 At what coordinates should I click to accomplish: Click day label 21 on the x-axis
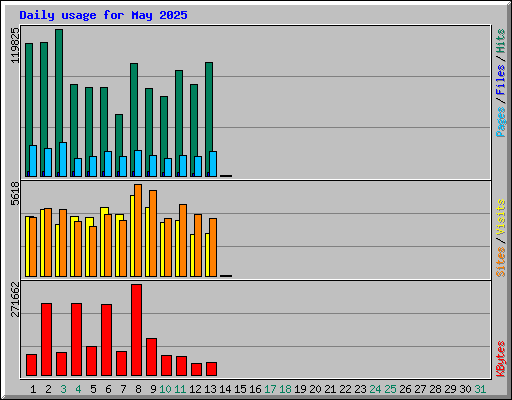tap(330, 389)
